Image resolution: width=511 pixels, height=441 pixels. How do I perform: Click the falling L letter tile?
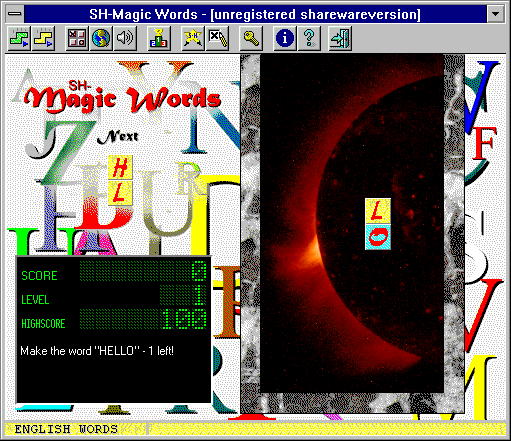[x=378, y=211]
